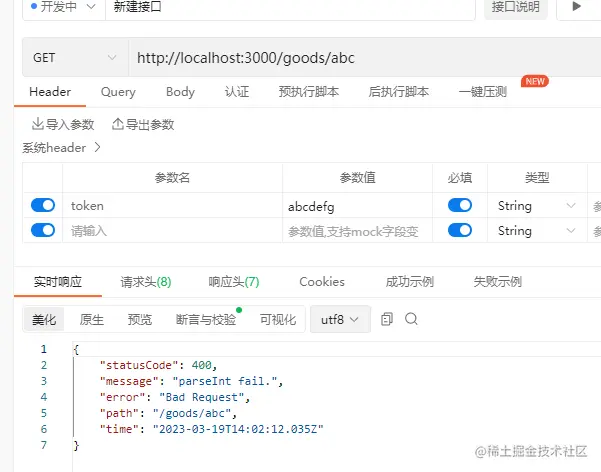601x472 pixels.
Task: Click the 接口说明 button
Action: click(x=516, y=7)
